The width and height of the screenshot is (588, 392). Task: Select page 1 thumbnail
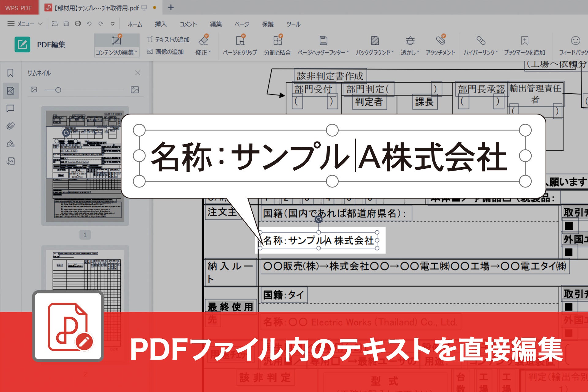click(x=85, y=166)
